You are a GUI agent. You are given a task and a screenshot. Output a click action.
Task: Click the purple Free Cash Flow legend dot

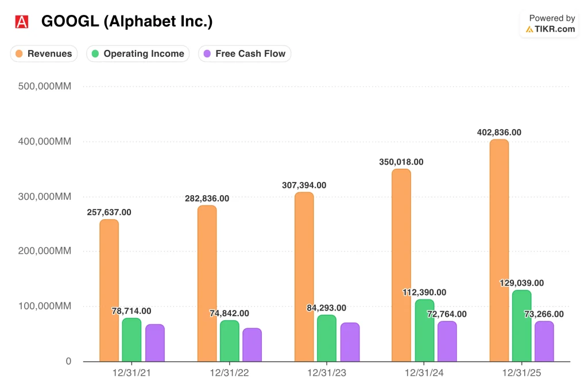207,54
